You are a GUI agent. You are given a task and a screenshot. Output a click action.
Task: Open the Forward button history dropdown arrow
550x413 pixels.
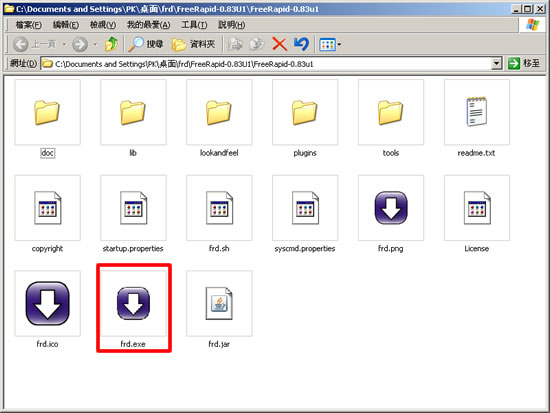coord(95,45)
